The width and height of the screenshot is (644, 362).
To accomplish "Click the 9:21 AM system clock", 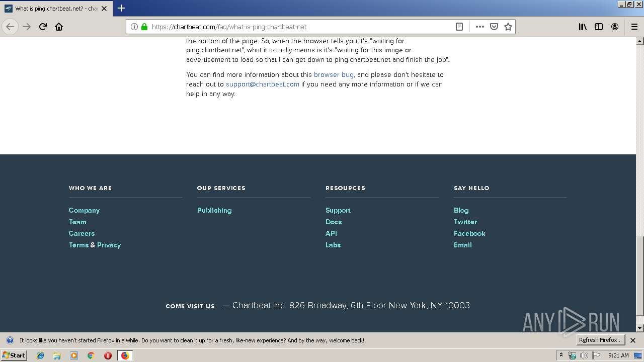I will [618, 355].
